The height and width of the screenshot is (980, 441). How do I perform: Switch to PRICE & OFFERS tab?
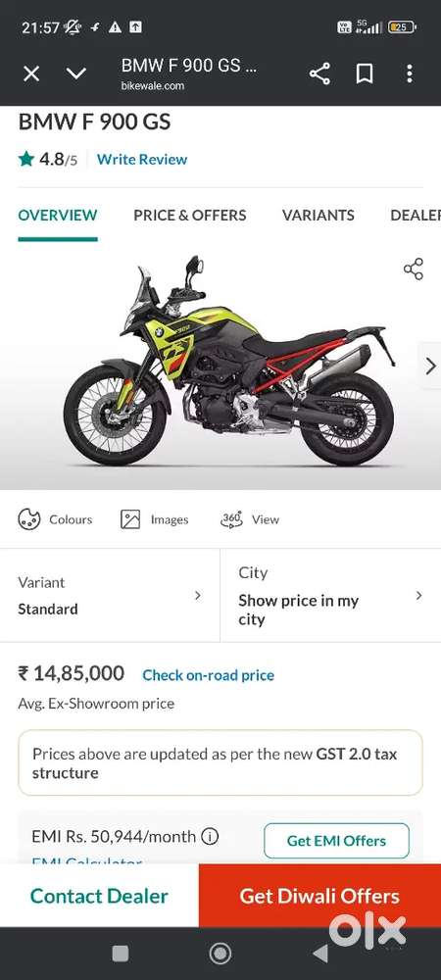tap(190, 215)
